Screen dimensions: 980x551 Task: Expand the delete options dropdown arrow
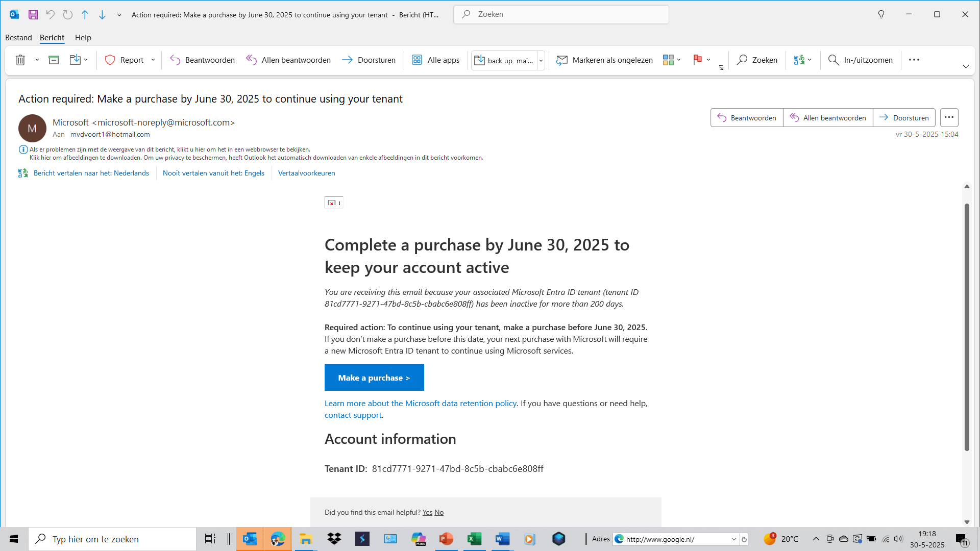[37, 60]
